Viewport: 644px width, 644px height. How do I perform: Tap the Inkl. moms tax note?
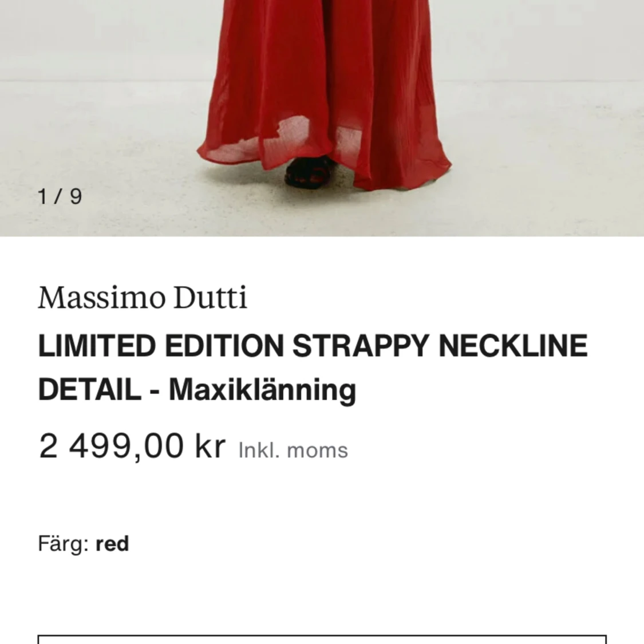point(293,450)
